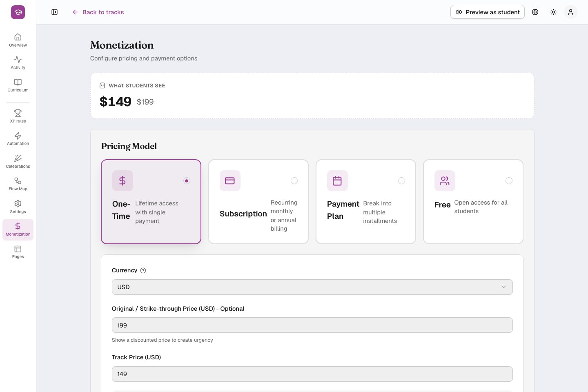Image resolution: width=588 pixels, height=392 pixels.
Task: Open the Flow Map section
Action: click(18, 184)
